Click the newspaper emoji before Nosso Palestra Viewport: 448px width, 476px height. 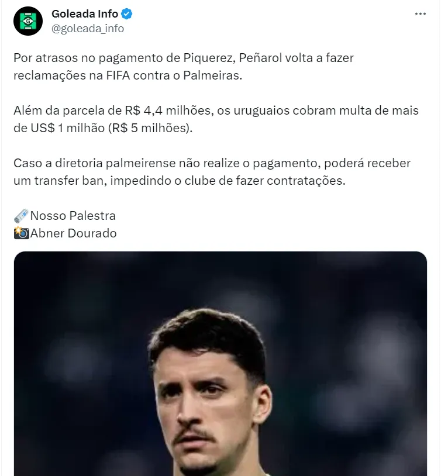(x=21, y=216)
